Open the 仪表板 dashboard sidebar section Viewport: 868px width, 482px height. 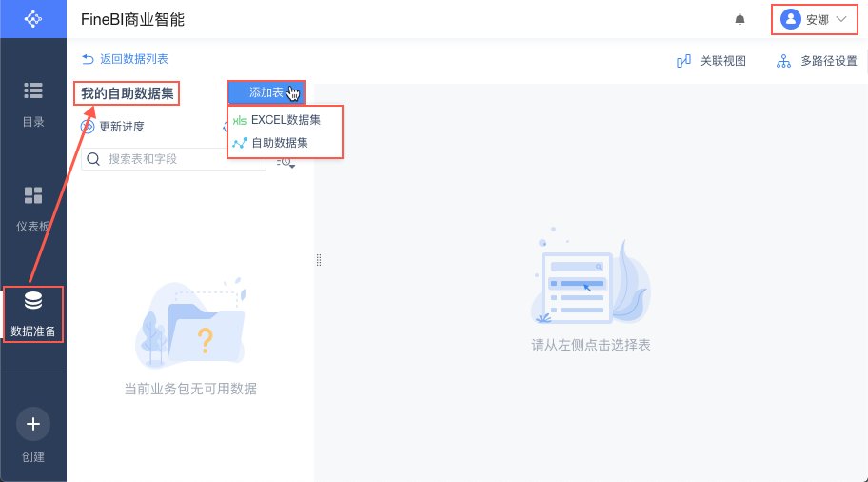[33, 210]
